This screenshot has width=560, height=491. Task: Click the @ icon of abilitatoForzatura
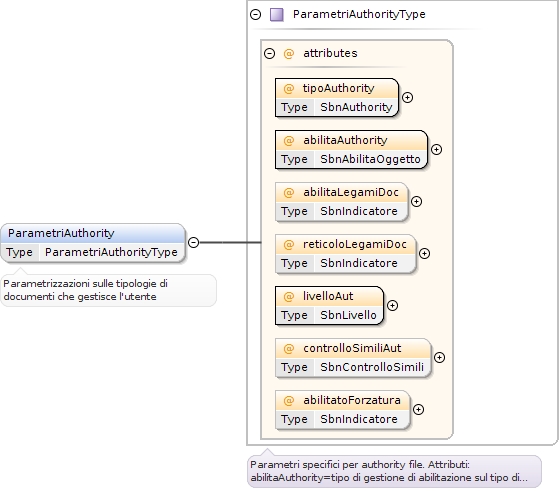(289, 400)
